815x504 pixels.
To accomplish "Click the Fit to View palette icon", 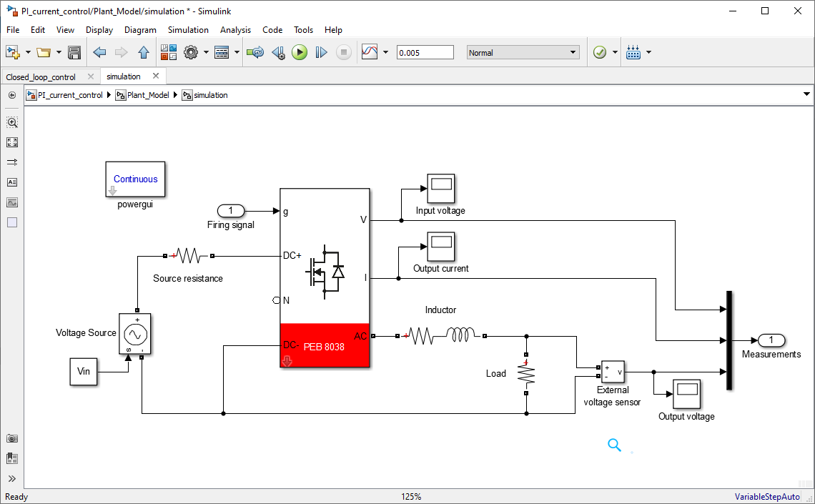I will coord(12,142).
